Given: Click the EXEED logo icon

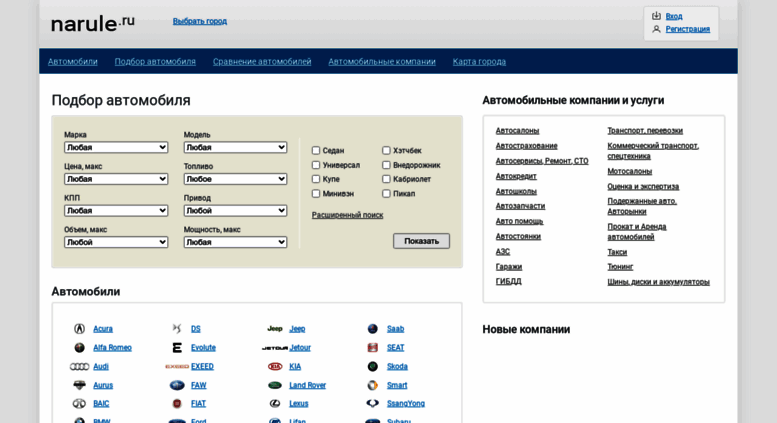Looking at the screenshot, I should (177, 367).
